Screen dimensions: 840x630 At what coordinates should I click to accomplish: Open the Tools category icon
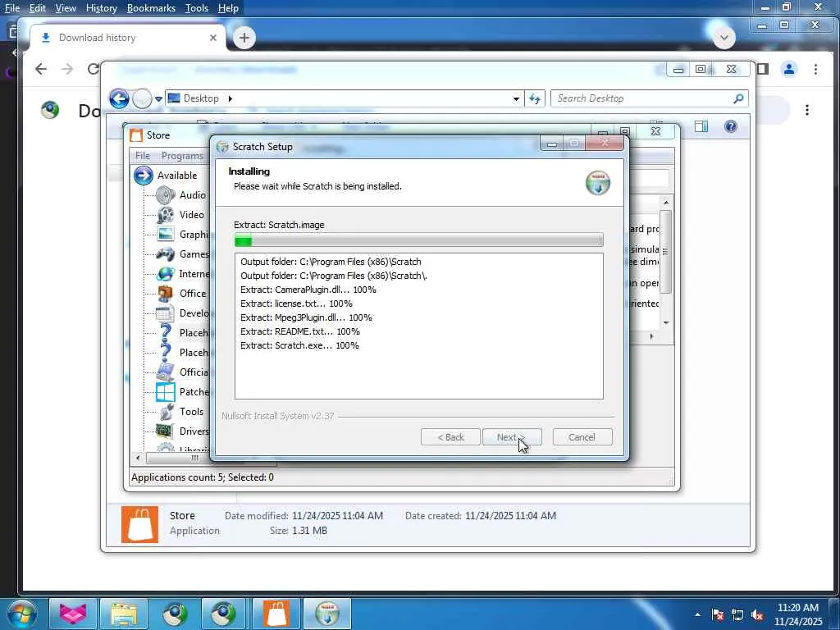point(166,412)
